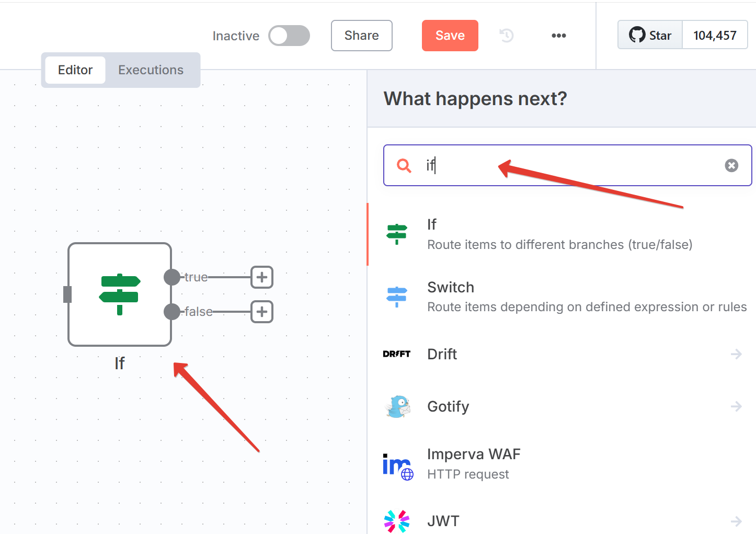Click the star count 104,457
This screenshot has width=756, height=534.
(x=715, y=35)
